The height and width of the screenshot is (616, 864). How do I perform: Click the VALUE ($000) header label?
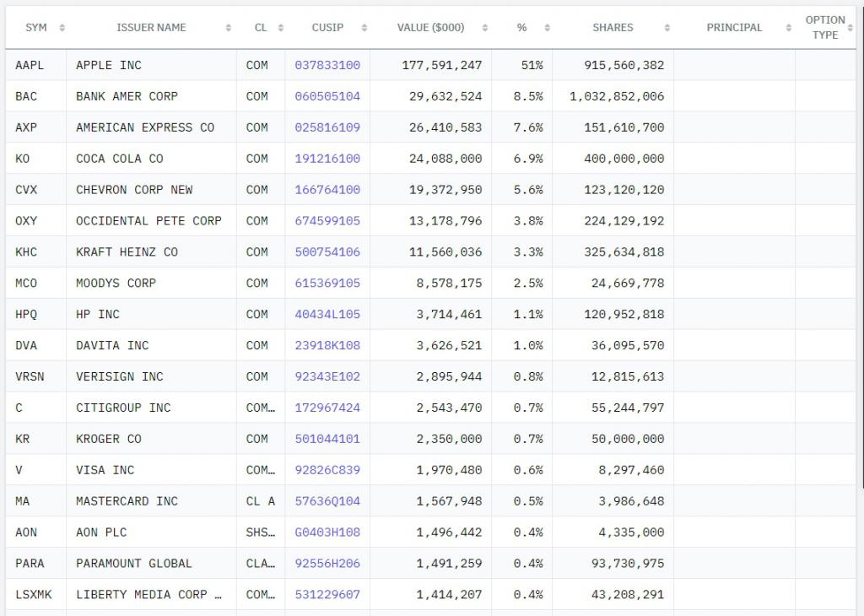(430, 28)
